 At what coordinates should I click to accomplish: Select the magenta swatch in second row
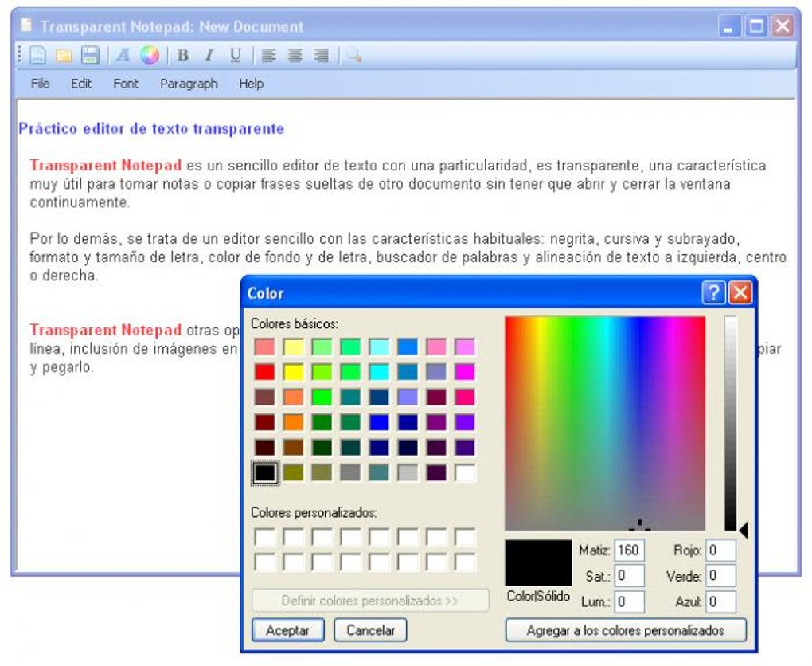coord(465,371)
